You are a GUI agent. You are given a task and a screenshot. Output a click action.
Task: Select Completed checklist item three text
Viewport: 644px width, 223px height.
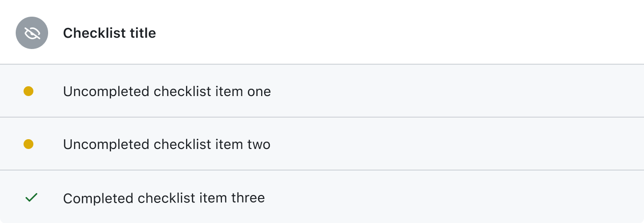click(164, 198)
